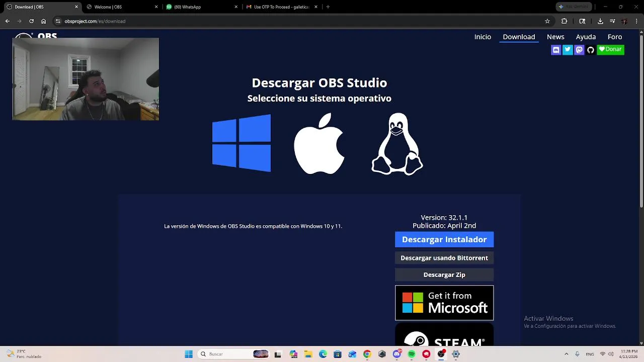Switch to the (60) WhatsApp tab
Image resolution: width=644 pixels, height=362 pixels.
click(201, 7)
